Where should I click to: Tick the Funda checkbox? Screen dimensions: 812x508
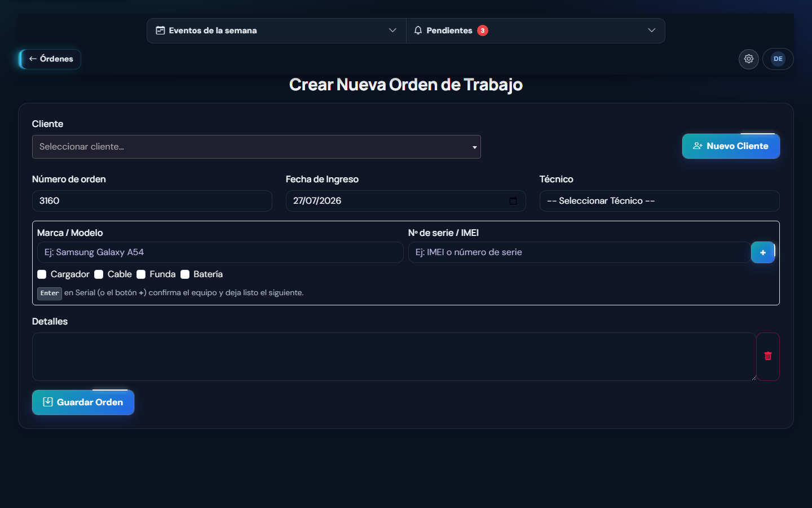(x=141, y=274)
